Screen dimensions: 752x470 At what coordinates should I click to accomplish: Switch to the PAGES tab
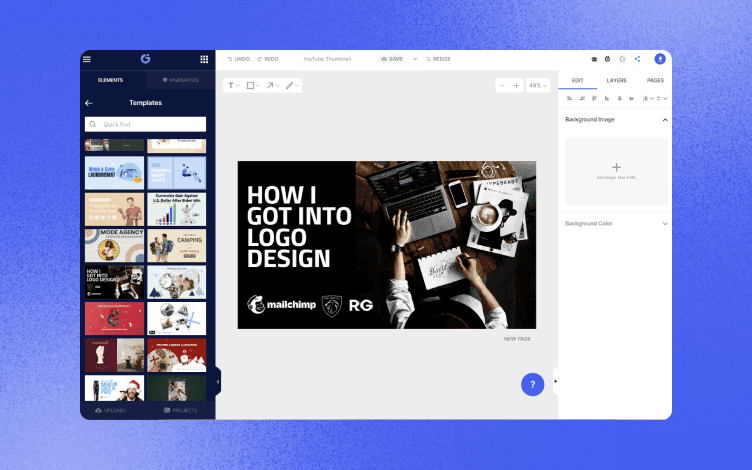655,81
